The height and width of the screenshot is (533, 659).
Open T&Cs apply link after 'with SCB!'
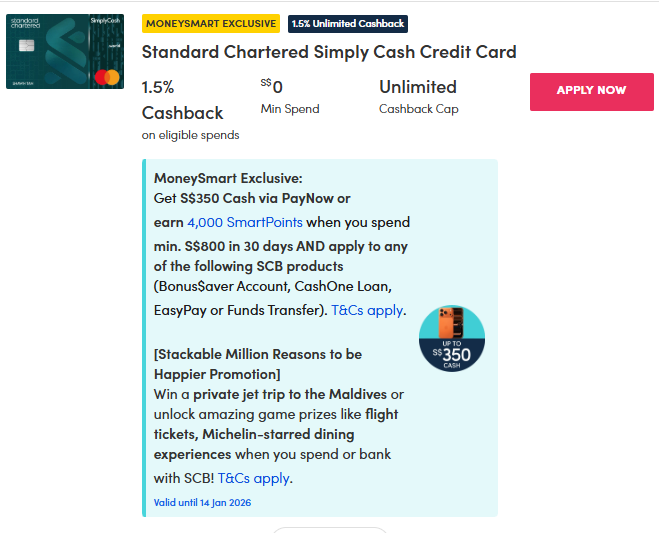coord(254,478)
